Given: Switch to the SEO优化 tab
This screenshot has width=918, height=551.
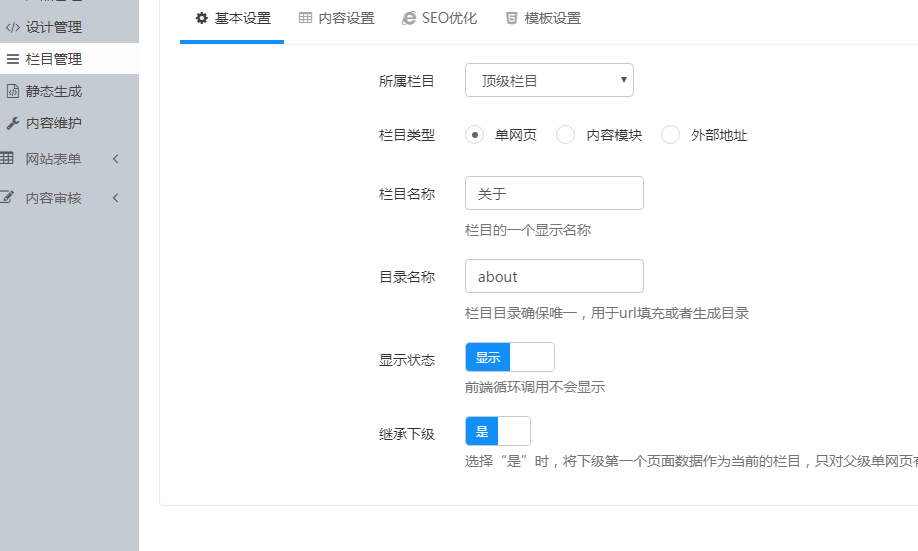Looking at the screenshot, I should (x=439, y=19).
